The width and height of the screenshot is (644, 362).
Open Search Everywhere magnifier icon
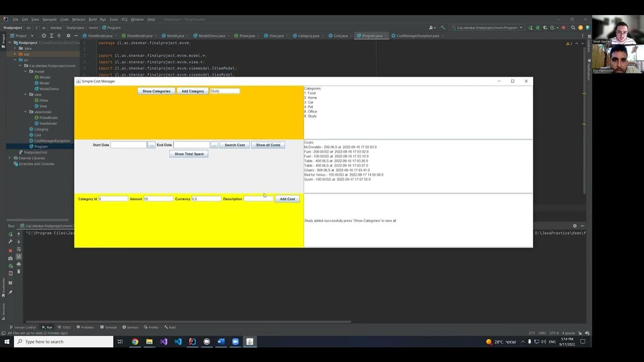click(573, 28)
